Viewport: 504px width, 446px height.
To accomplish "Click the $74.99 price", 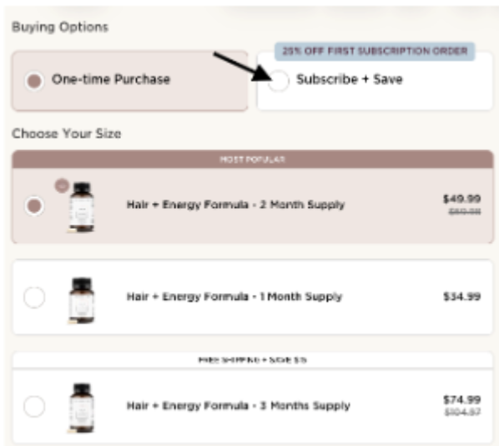I will pyautogui.click(x=461, y=399).
